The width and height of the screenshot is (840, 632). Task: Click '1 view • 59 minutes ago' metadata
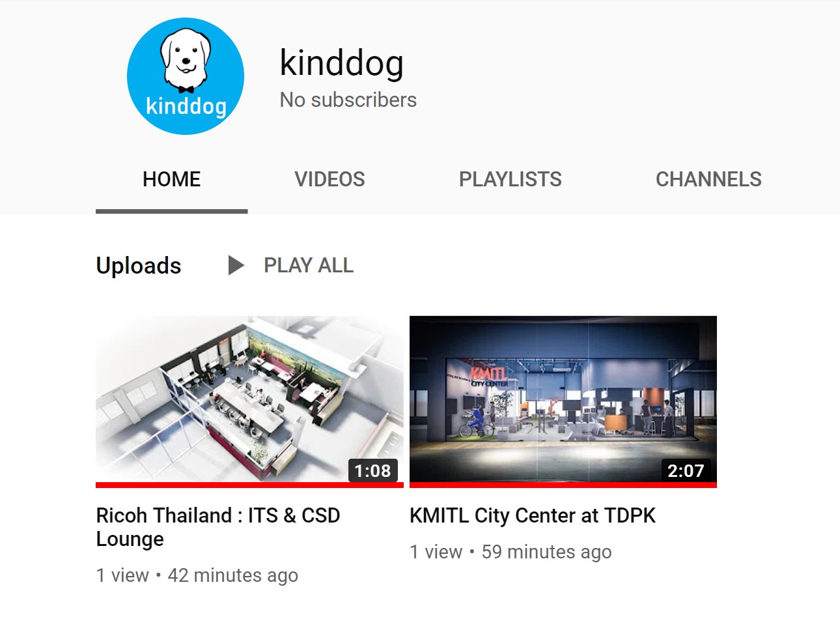pos(511,552)
